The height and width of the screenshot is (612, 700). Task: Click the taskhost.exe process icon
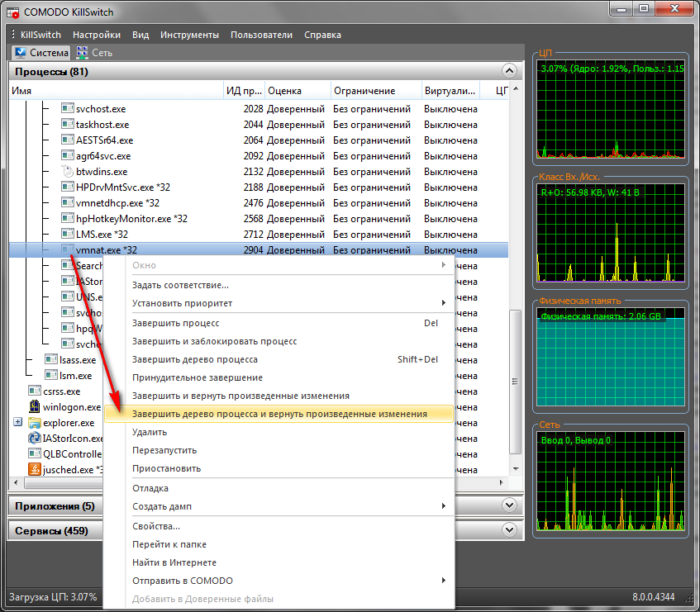tap(68, 124)
